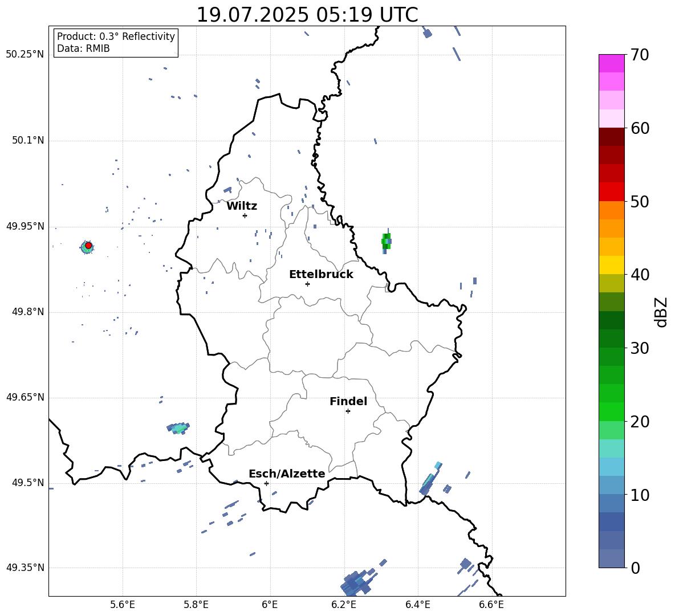Click the title '19.07.2025 05:19 UTC'
Viewport: 675px width, 616px height.
click(307, 15)
